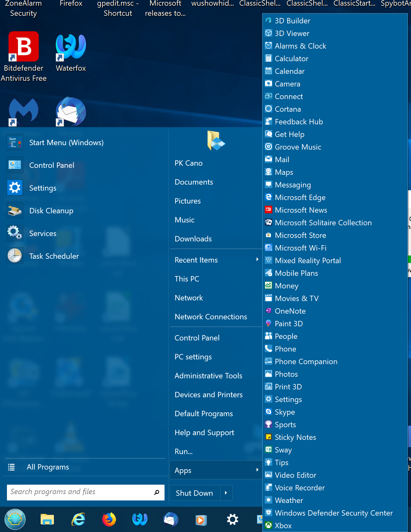Open Pictures folder
411x532 pixels.
pyautogui.click(x=216, y=201)
